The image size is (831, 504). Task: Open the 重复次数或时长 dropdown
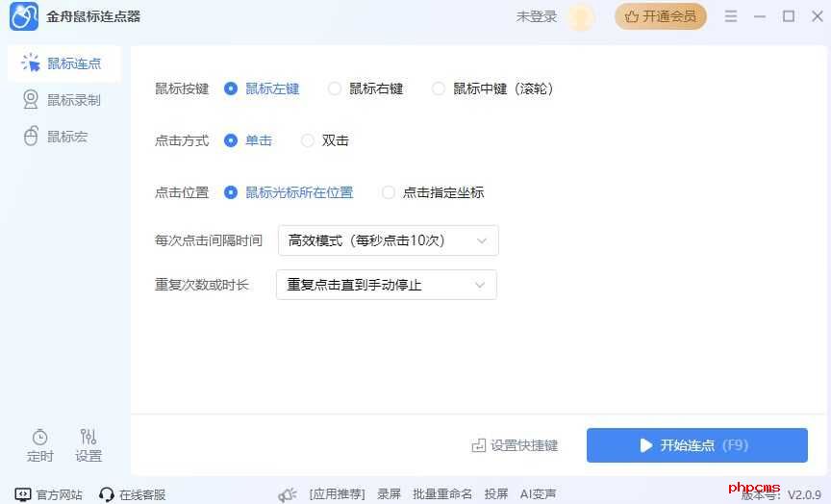[387, 285]
